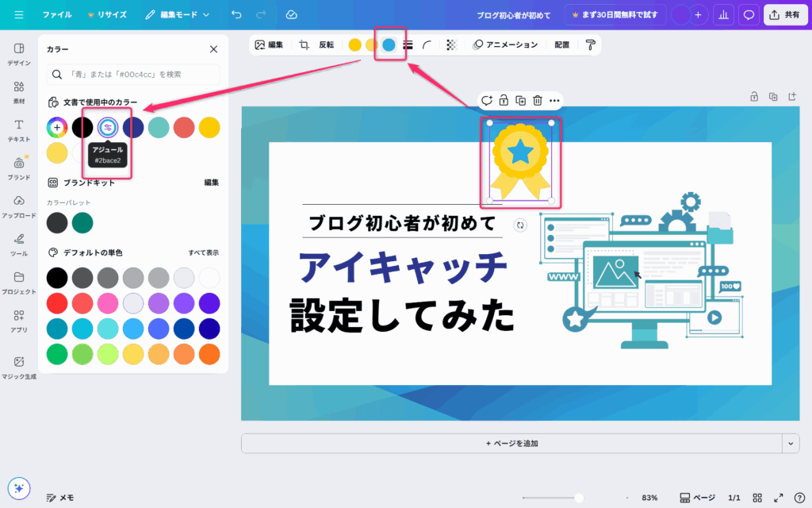Open the アップロード panel in the sidebar
The height and width of the screenshot is (508, 812).
(19, 206)
